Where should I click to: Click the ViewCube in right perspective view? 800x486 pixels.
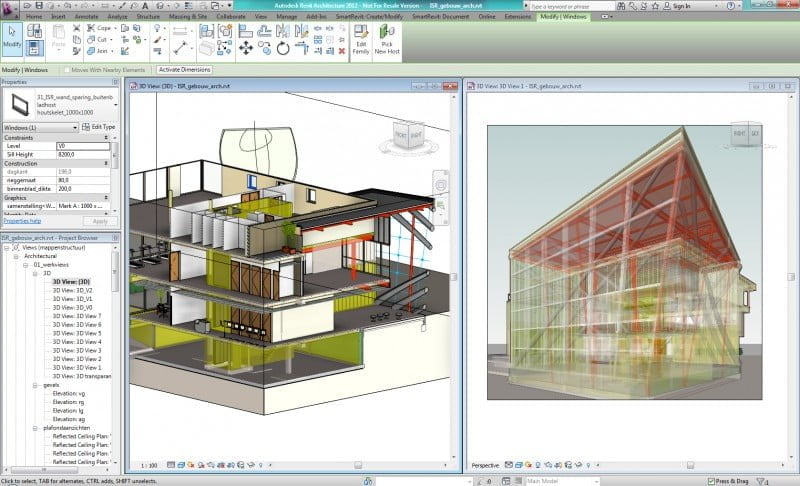pos(746,133)
